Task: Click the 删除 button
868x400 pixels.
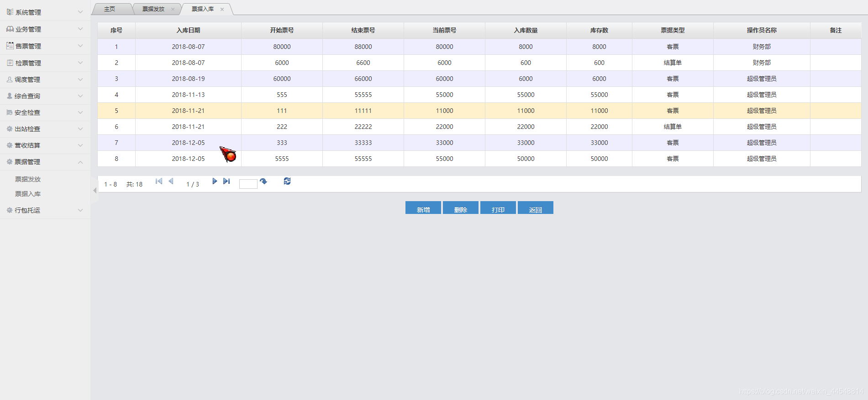Action: coord(461,208)
